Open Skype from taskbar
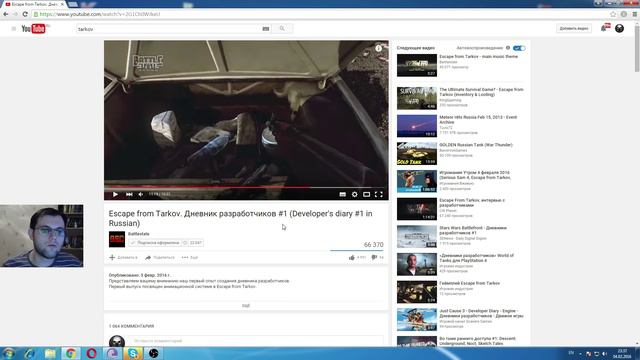Screen dimensions: 640x360 click(133, 353)
